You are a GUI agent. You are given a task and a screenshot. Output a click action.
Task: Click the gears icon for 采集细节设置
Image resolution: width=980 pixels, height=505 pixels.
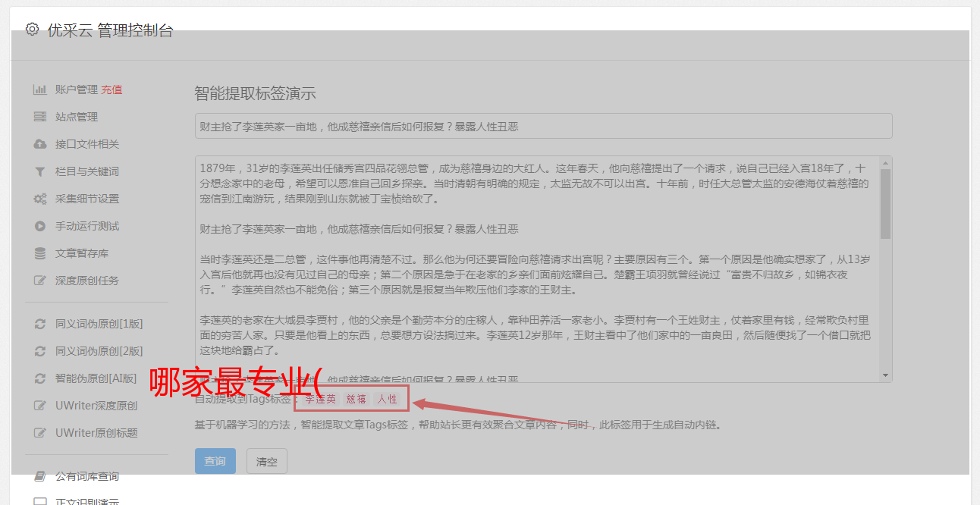(40, 199)
